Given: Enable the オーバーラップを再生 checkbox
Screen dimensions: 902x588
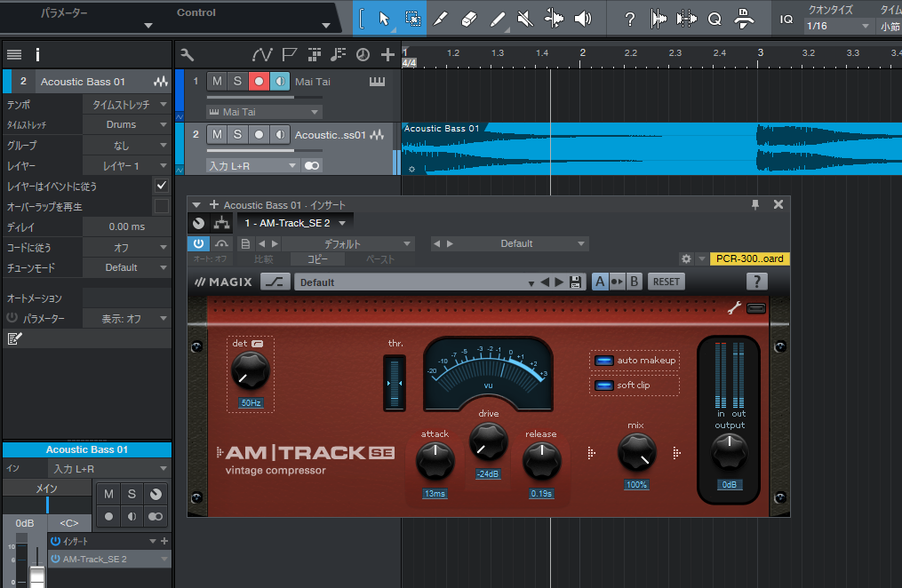Looking at the screenshot, I should (162, 206).
